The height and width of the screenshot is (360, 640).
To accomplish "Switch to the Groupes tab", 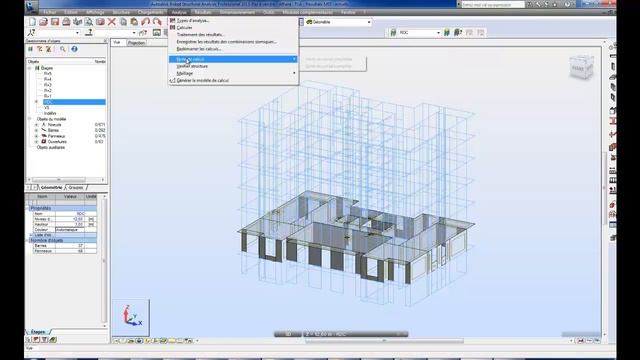I will tap(76, 188).
